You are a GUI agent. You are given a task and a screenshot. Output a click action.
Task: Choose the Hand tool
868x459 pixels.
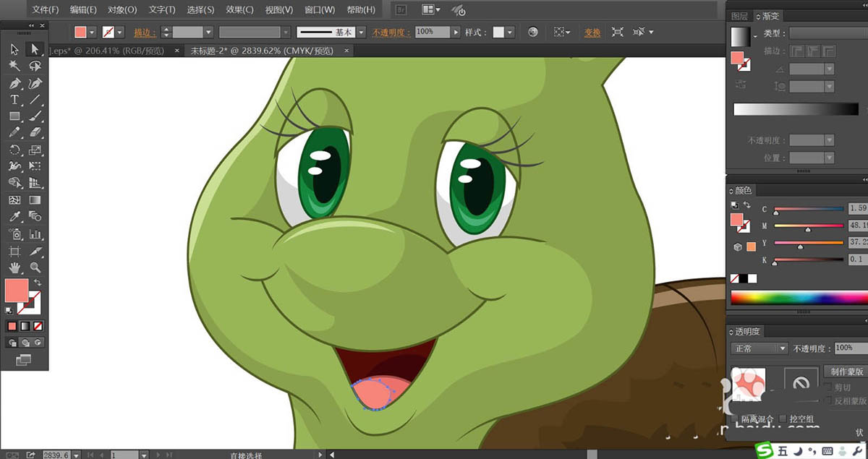(x=14, y=267)
